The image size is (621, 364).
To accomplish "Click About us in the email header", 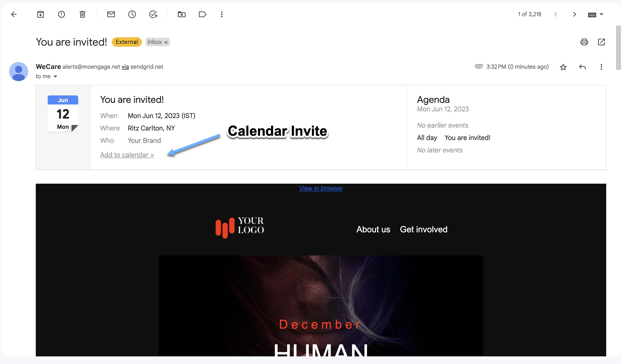I will [373, 229].
